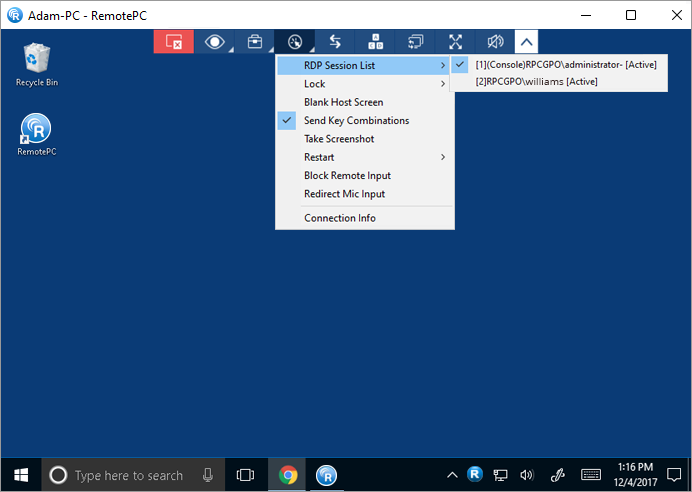Open the eye view options icon

[x=214, y=42]
